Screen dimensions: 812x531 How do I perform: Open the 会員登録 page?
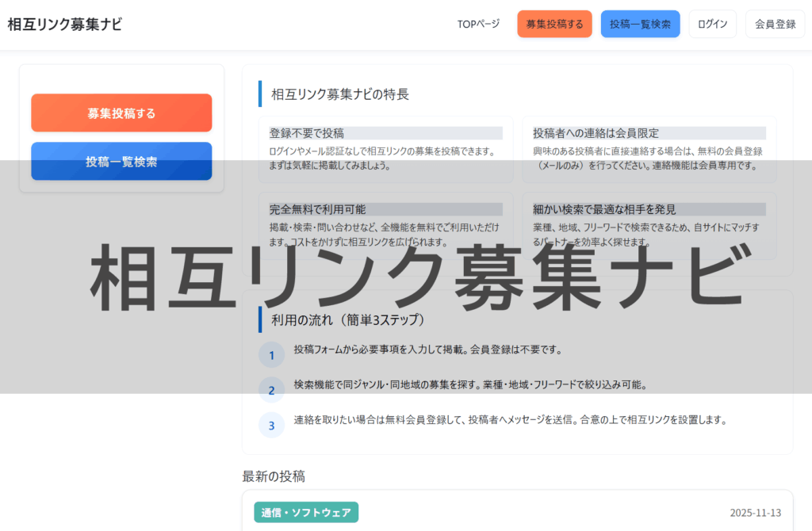click(775, 24)
